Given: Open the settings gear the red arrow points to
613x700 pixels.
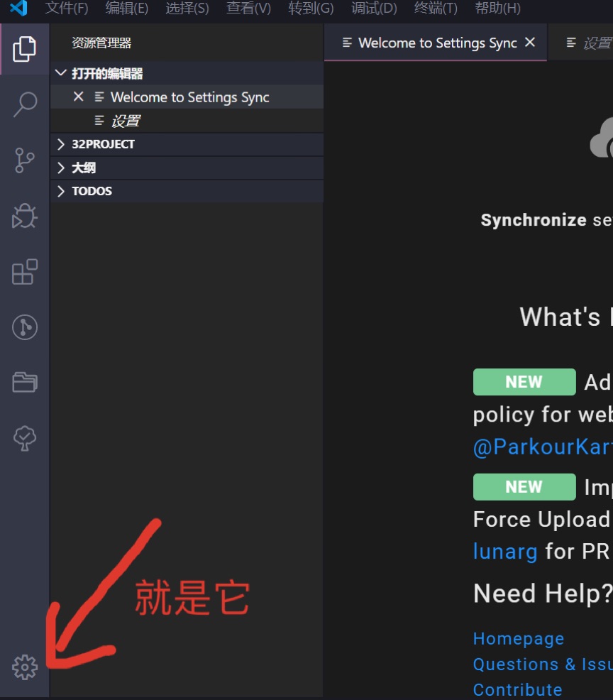Looking at the screenshot, I should click(x=25, y=666).
